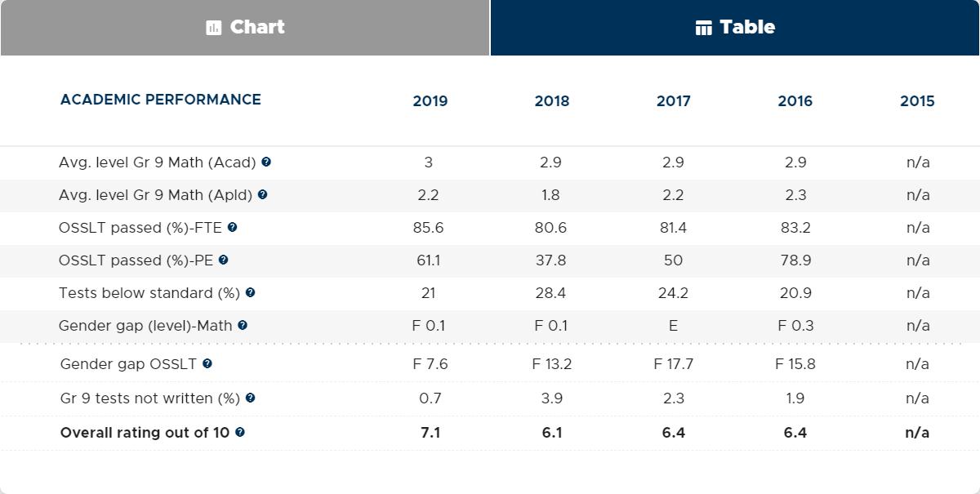Screen dimensions: 980x494
Task: Click question icon for Gr 9 tests not written
Action: pyautogui.click(x=250, y=398)
